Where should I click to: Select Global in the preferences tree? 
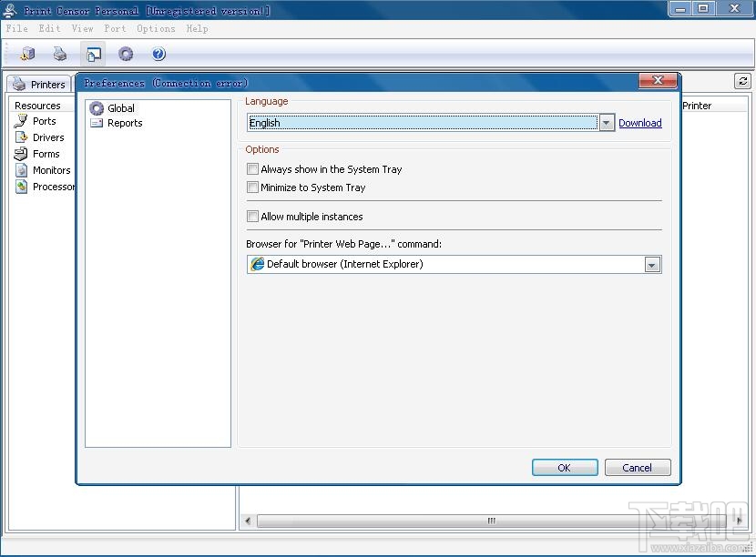pyautogui.click(x=121, y=108)
